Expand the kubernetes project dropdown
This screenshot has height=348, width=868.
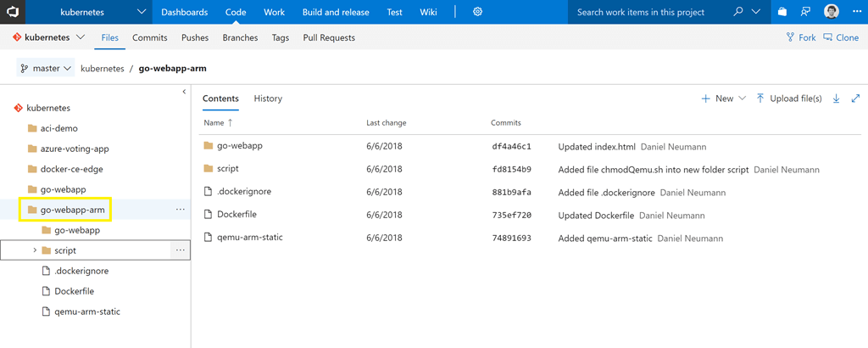pos(142,12)
